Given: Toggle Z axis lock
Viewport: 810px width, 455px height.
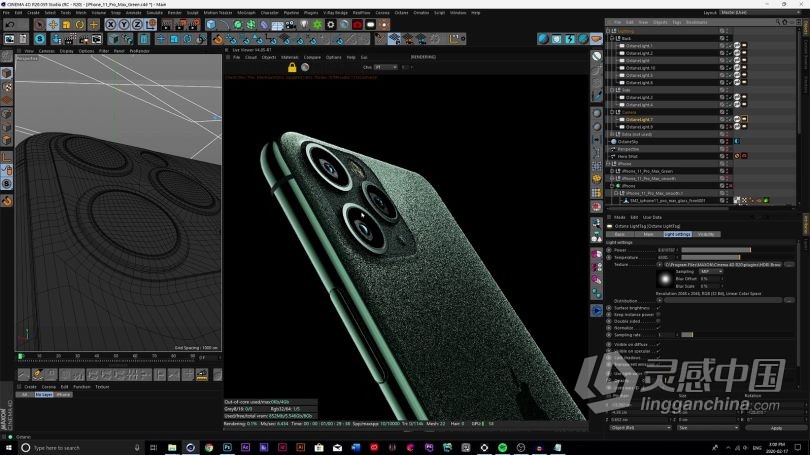Looking at the screenshot, I should (x=137, y=24).
